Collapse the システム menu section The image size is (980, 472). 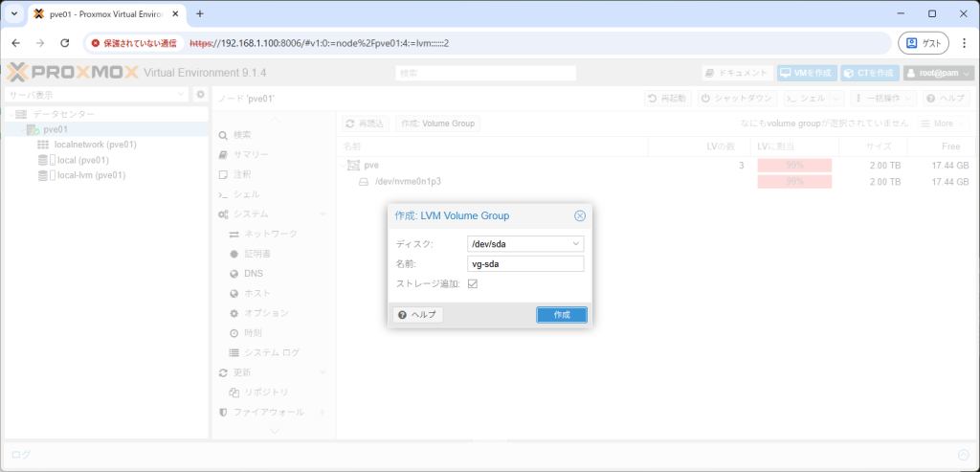pyautogui.click(x=323, y=214)
